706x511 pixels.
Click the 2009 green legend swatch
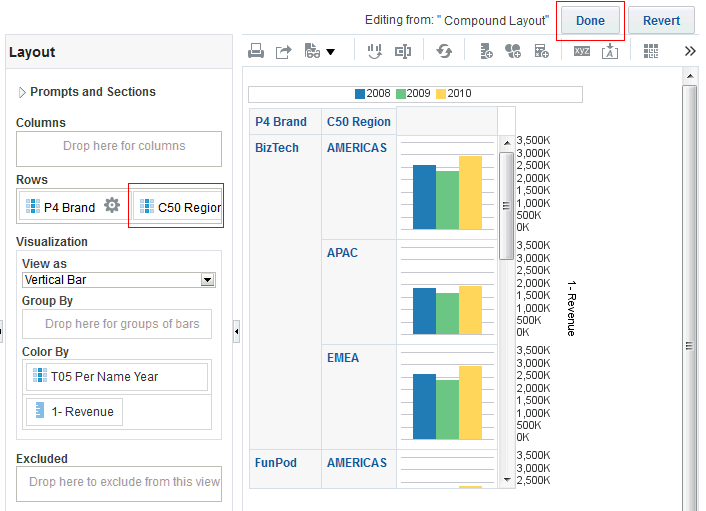tap(400, 94)
